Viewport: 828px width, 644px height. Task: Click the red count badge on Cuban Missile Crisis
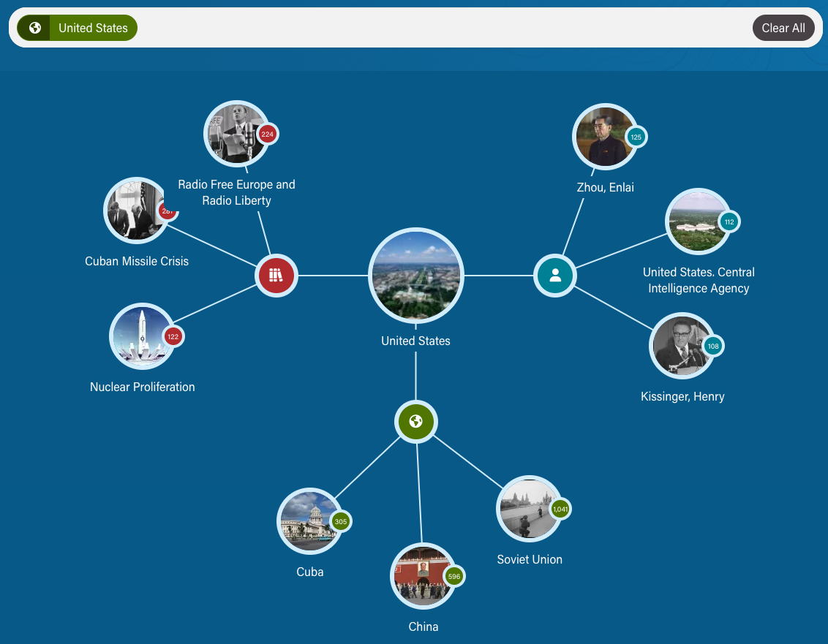coord(168,211)
